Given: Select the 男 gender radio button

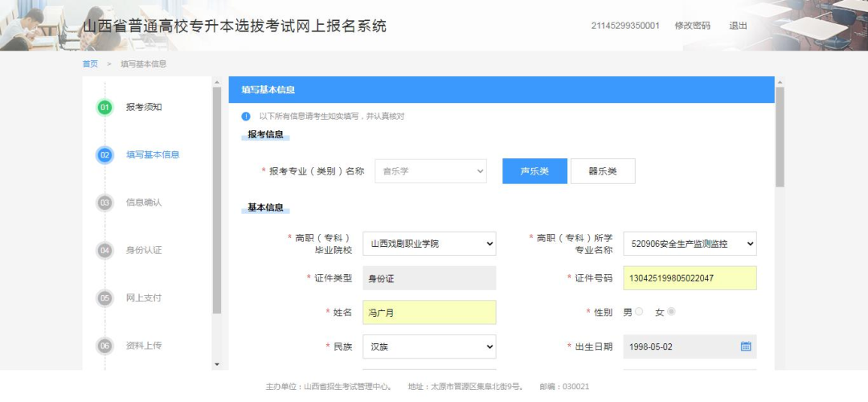Looking at the screenshot, I should click(x=639, y=312).
